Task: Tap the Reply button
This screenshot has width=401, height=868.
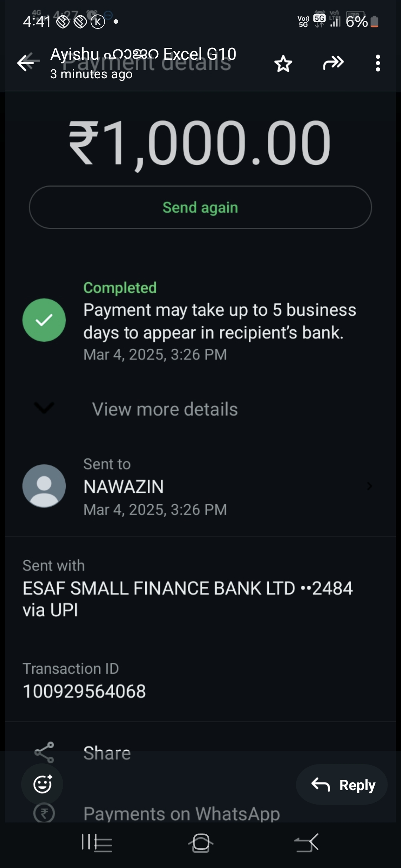Action: [x=342, y=785]
